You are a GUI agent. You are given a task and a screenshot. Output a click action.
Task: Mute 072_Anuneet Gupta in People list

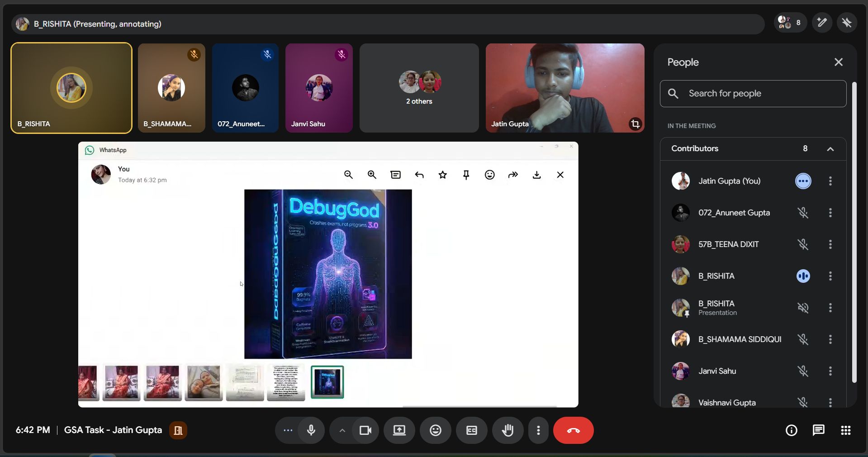pyautogui.click(x=803, y=213)
